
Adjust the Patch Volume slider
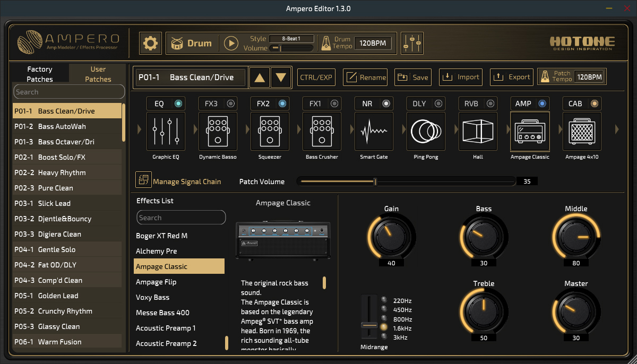(x=406, y=181)
